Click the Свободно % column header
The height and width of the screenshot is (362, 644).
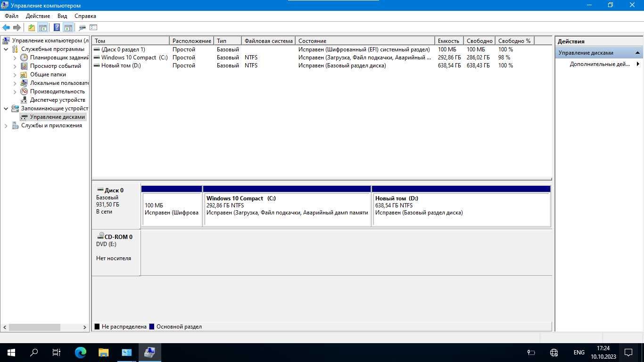(515, 41)
